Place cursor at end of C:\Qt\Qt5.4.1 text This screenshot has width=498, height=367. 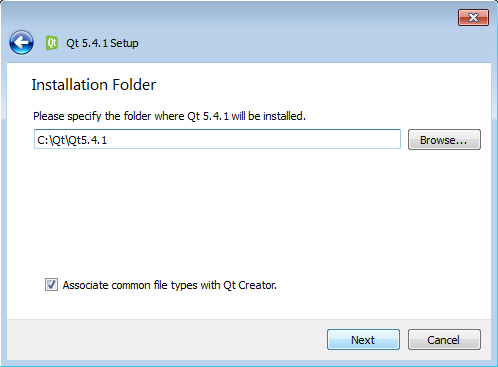tap(108, 140)
